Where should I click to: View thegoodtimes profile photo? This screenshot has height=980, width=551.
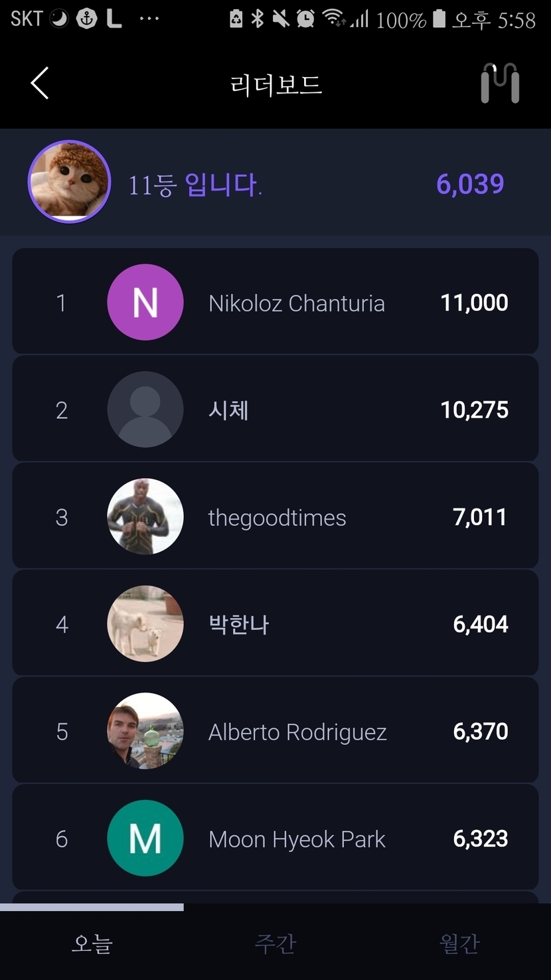(x=145, y=517)
